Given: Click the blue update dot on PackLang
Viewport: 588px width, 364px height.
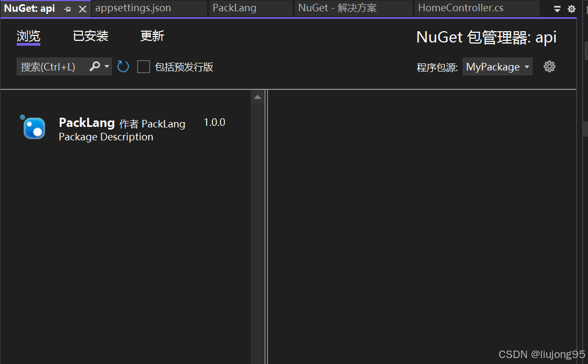Looking at the screenshot, I should coord(22,116).
